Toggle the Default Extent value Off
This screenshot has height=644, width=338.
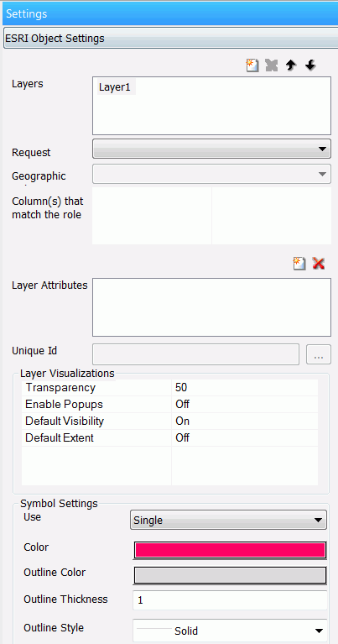[244, 437]
